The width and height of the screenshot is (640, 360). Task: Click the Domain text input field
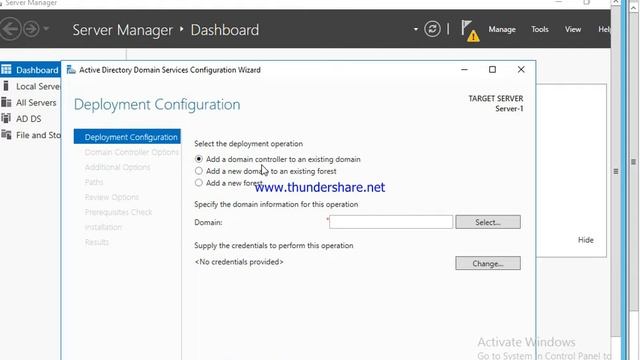tap(391, 222)
